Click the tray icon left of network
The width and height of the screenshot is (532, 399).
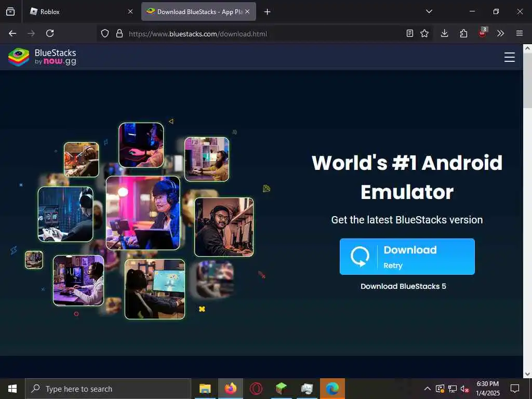440,389
